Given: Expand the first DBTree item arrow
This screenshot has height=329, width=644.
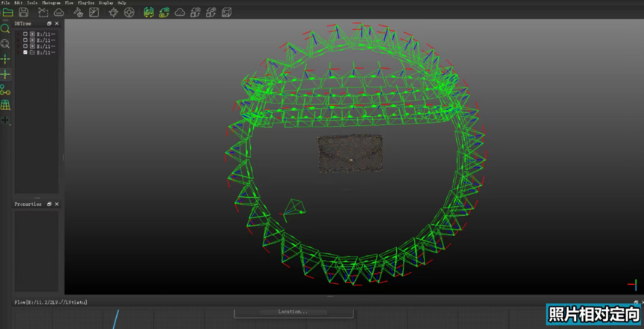Looking at the screenshot, I should click(x=18, y=34).
